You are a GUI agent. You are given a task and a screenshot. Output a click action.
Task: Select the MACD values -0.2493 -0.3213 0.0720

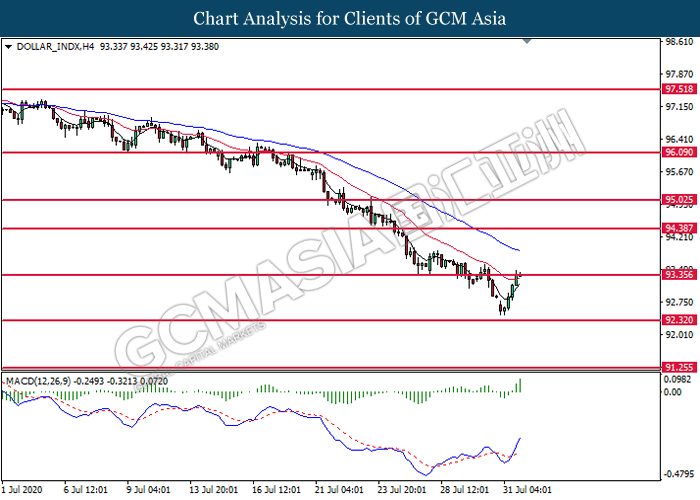pyautogui.click(x=121, y=381)
